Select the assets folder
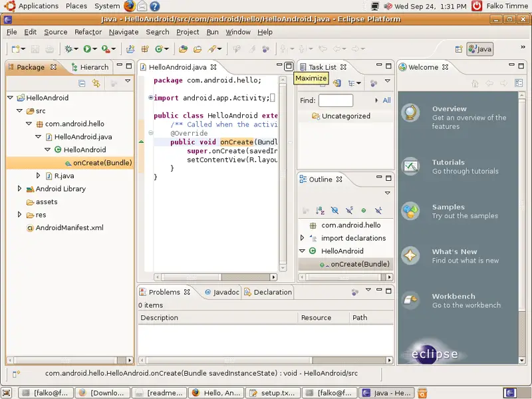This screenshot has width=532, height=399. pos(47,202)
